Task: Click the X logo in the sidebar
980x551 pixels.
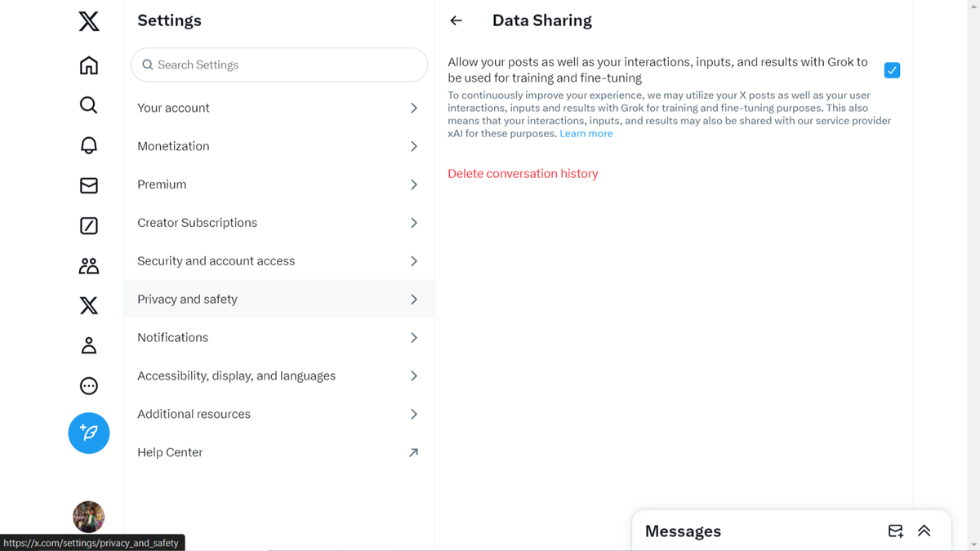Action: (88, 21)
